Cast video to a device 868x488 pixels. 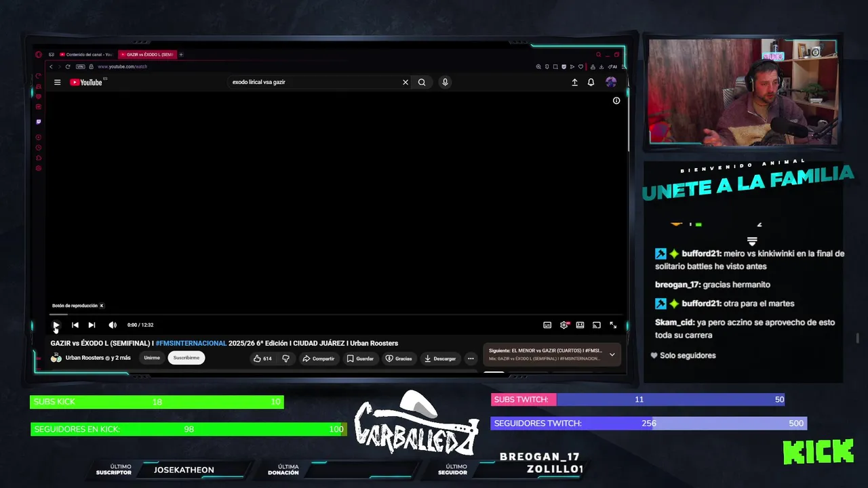tap(597, 325)
